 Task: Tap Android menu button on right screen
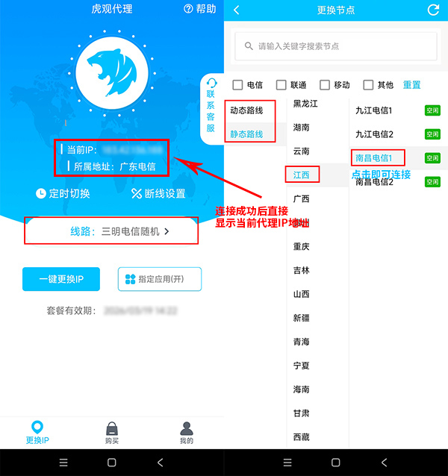click(x=287, y=463)
